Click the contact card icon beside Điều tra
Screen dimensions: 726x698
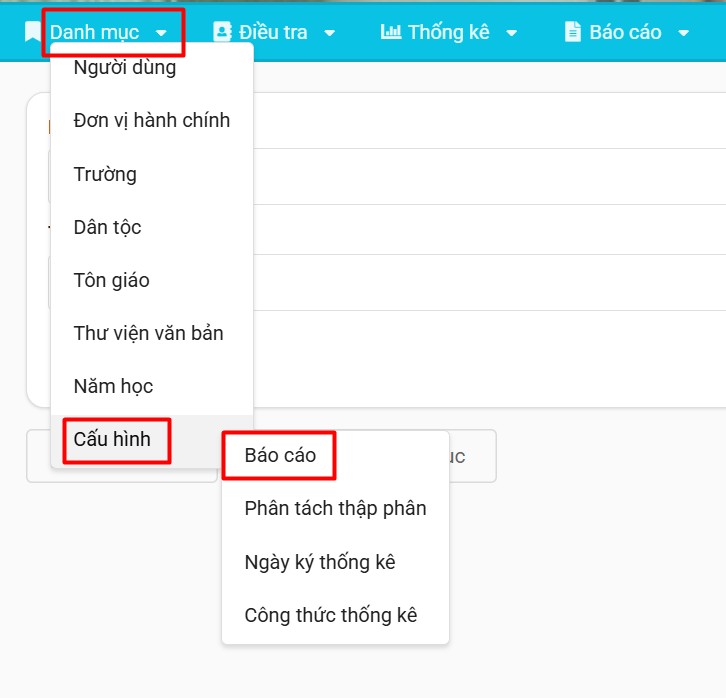(221, 32)
